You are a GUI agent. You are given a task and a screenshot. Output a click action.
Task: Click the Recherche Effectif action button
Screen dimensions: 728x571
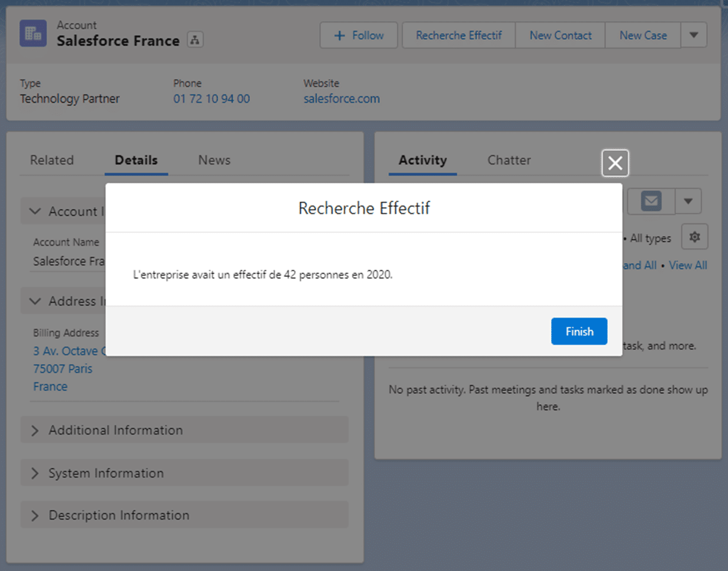pyautogui.click(x=459, y=36)
